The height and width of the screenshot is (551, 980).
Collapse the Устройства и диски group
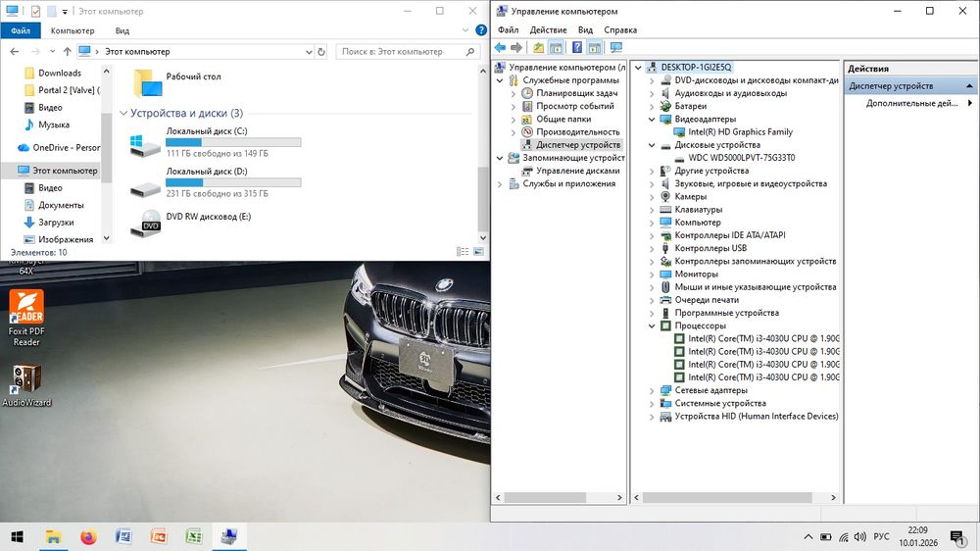coord(123,113)
